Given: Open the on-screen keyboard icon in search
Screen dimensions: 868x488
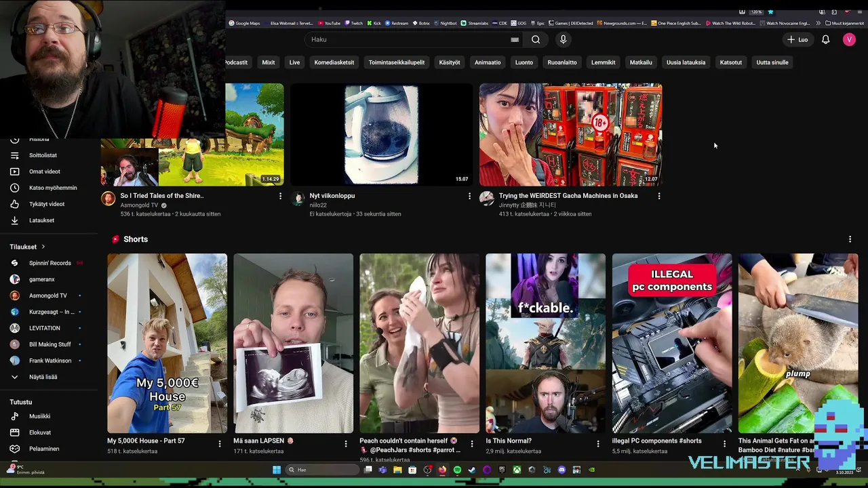Looking at the screenshot, I should point(515,39).
